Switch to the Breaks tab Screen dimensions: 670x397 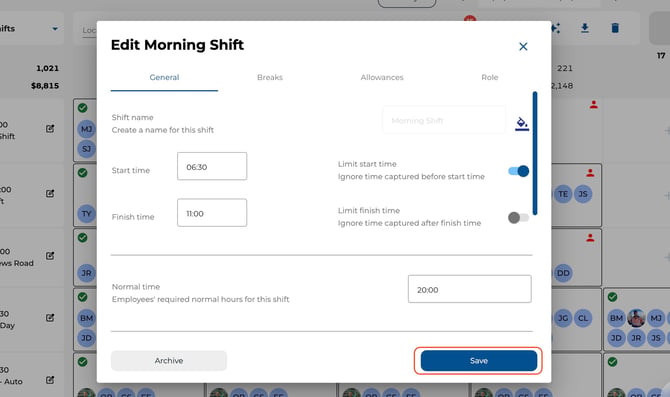coord(270,77)
